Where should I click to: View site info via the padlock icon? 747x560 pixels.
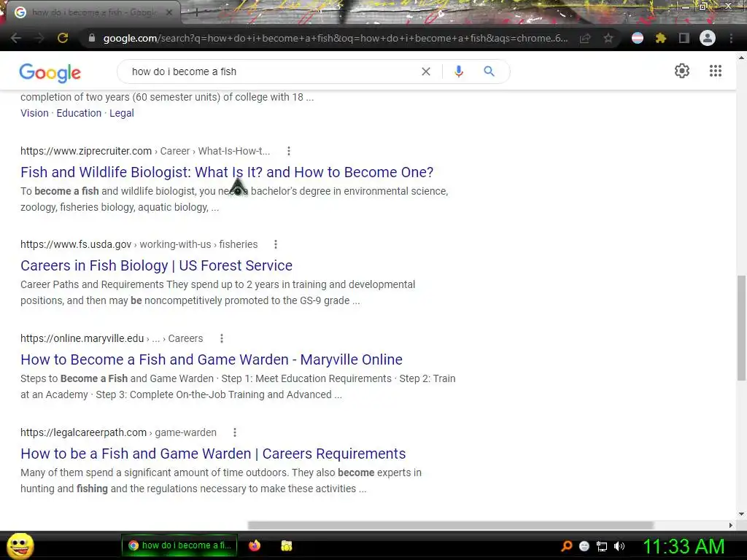pos(92,38)
